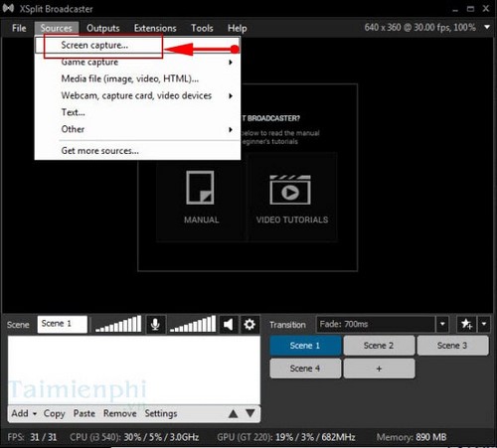Click Paste in the sources toolbar
Screen dimensions: 497x448
pyautogui.click(x=84, y=413)
